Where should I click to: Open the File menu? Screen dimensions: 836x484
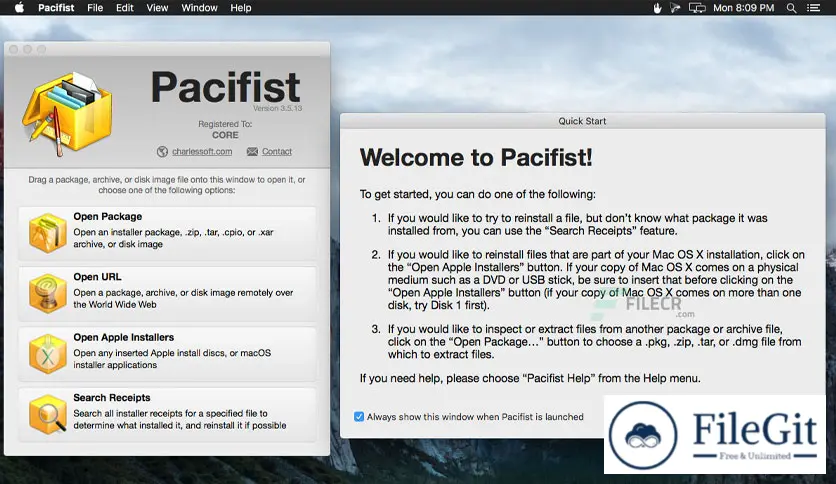95,8
